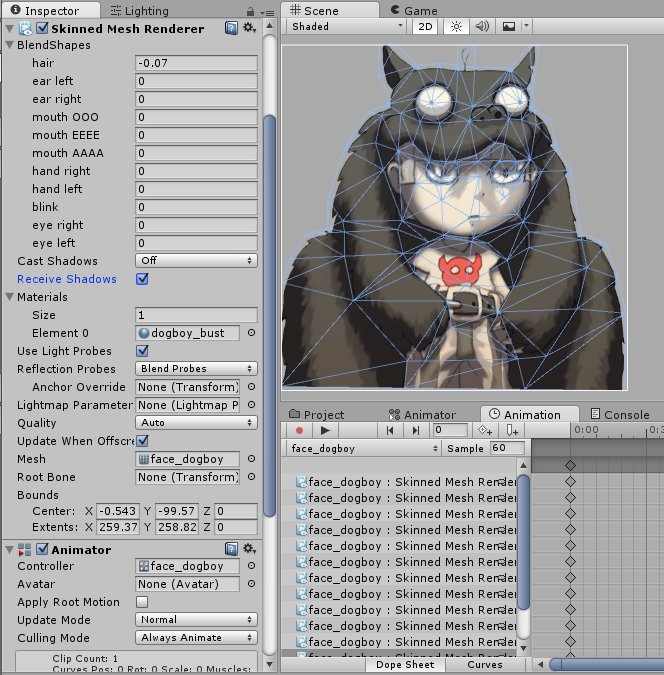Collapse the Materials section
The height and width of the screenshot is (675, 664).
(x=9, y=297)
